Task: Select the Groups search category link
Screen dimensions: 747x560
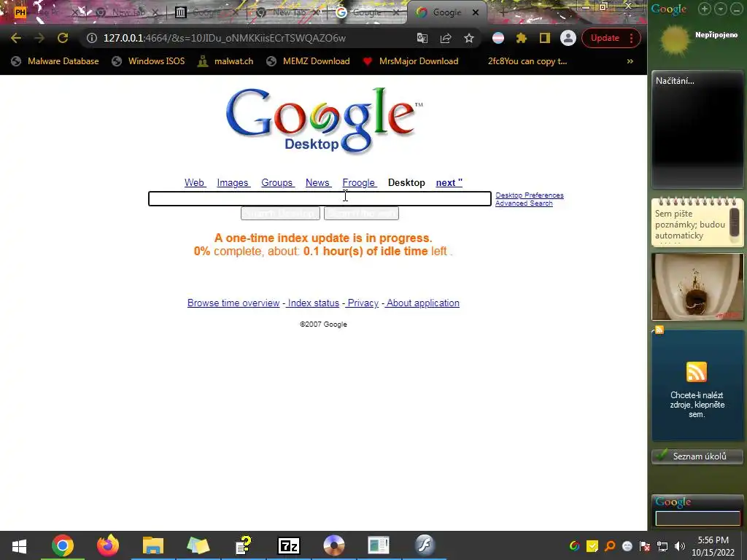Action: pos(277,182)
